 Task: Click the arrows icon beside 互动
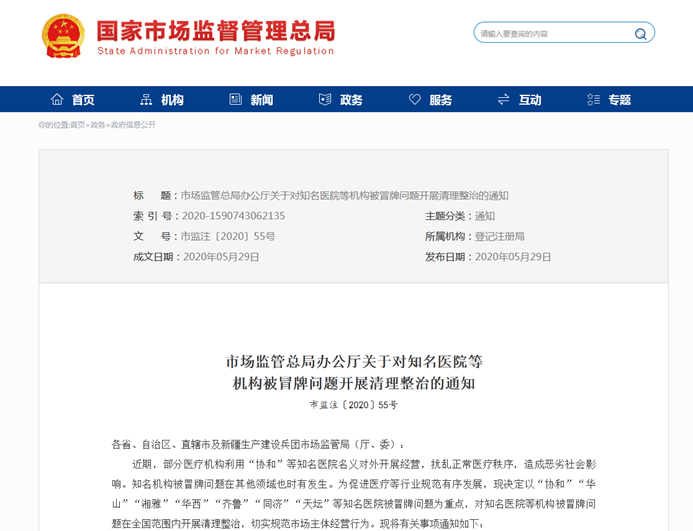pos(503,99)
